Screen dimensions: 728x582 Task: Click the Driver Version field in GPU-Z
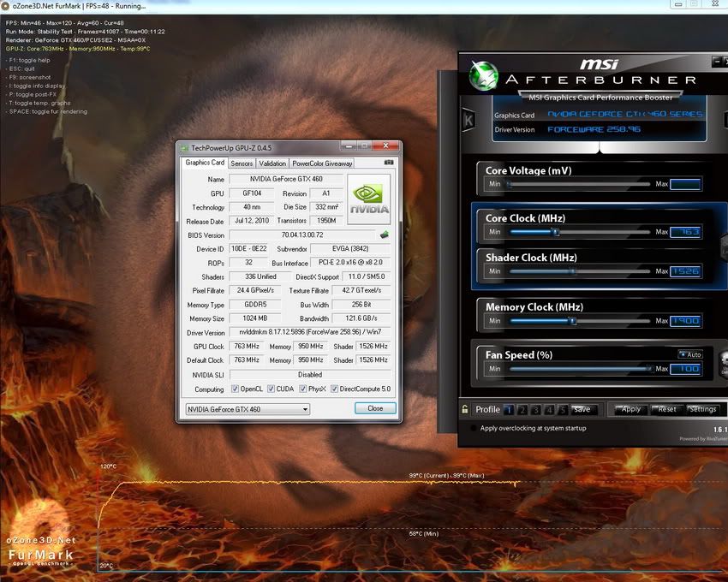(310, 332)
